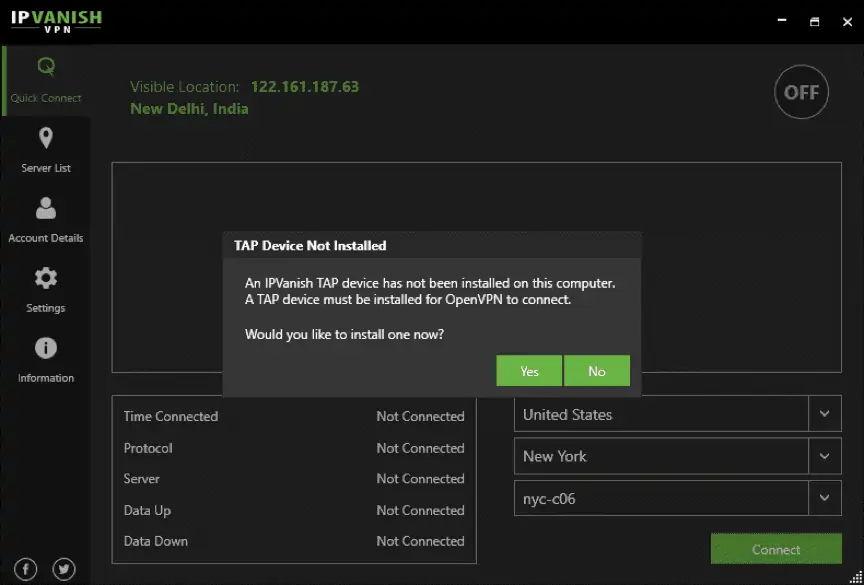Viewport: 864px width, 585px height.
Task: Click the Time Connected label
Action: click(170, 416)
